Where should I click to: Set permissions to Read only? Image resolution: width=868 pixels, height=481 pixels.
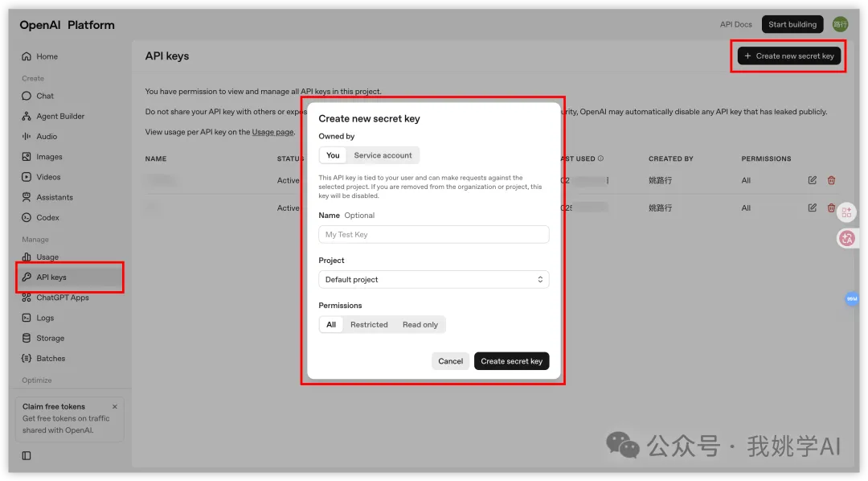point(420,325)
